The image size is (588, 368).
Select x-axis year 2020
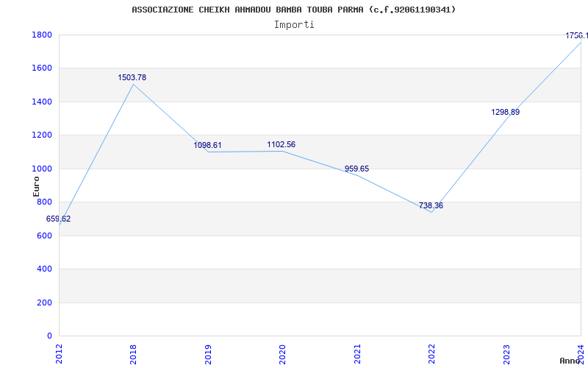[282, 354]
